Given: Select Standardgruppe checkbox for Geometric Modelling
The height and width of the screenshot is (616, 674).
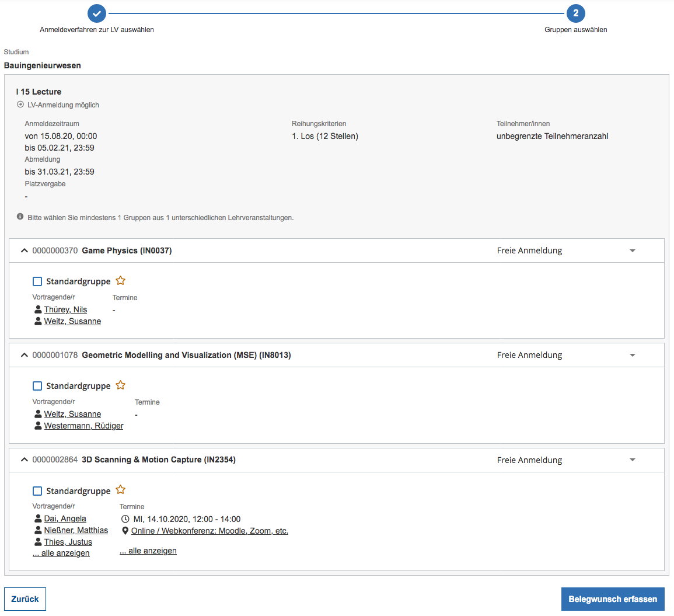Looking at the screenshot, I should [x=37, y=386].
